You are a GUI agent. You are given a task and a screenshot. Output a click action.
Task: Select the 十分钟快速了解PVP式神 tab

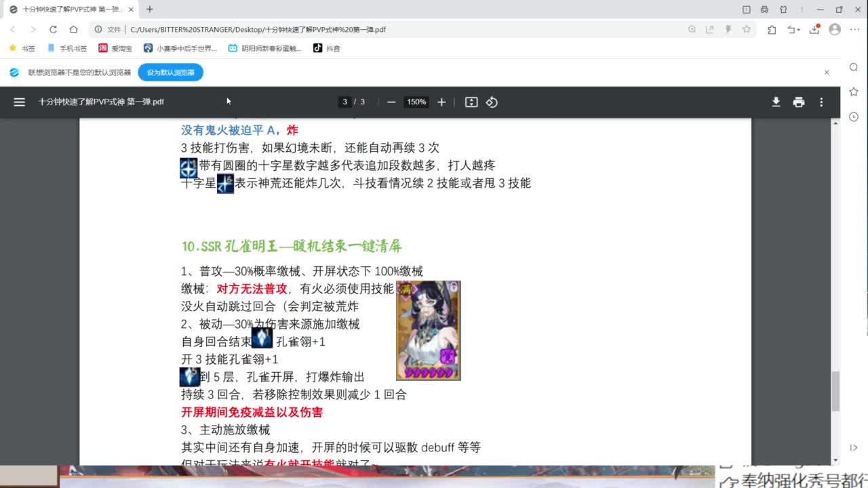(68, 10)
